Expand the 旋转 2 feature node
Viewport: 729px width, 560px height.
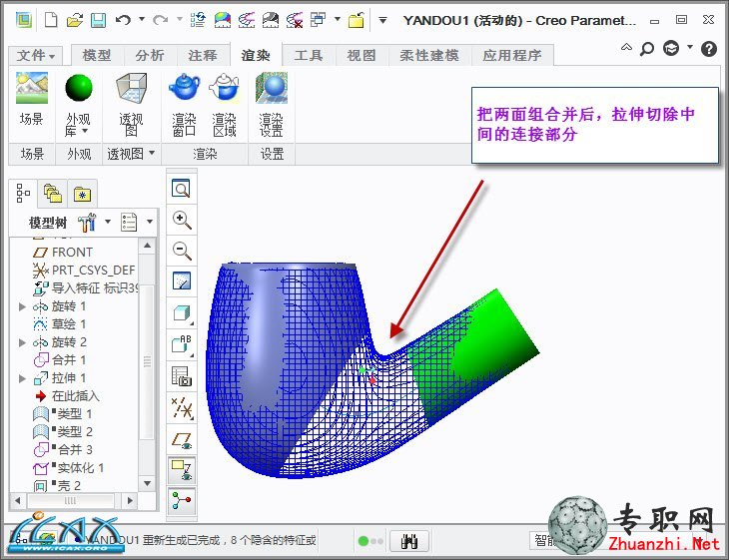(x=21, y=342)
